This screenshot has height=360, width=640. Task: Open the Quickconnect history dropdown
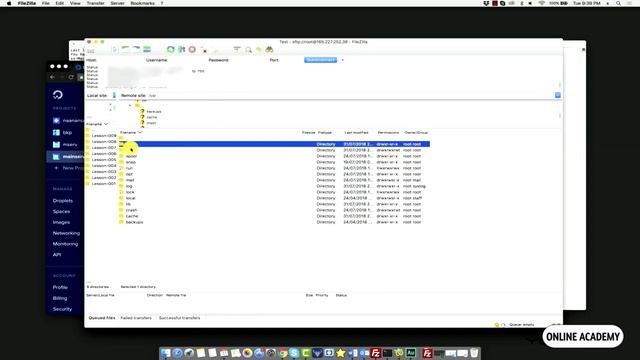tap(342, 60)
